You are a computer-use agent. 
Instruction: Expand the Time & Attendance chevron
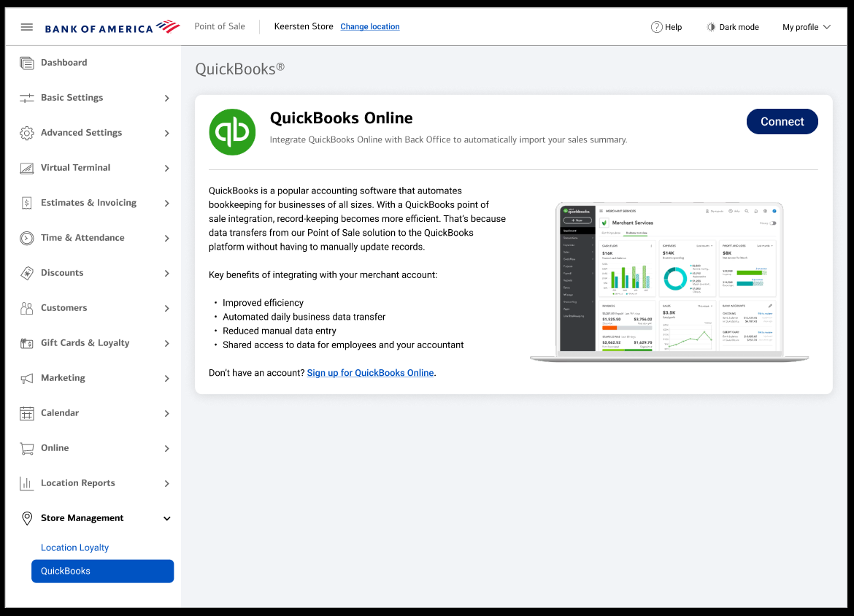click(166, 238)
